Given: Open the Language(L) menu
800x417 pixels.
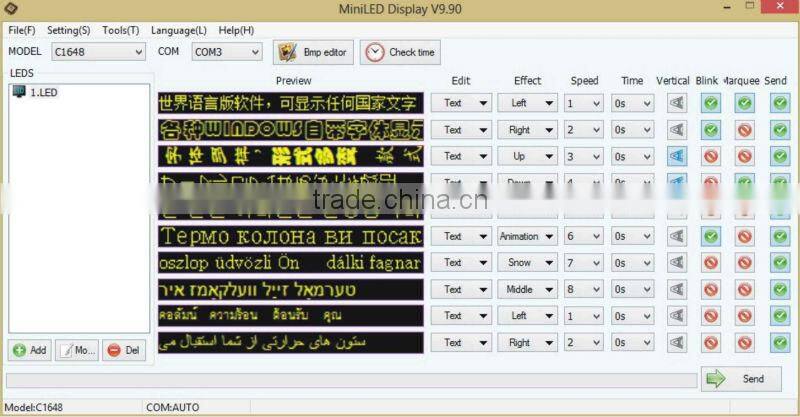Looking at the screenshot, I should [x=179, y=30].
